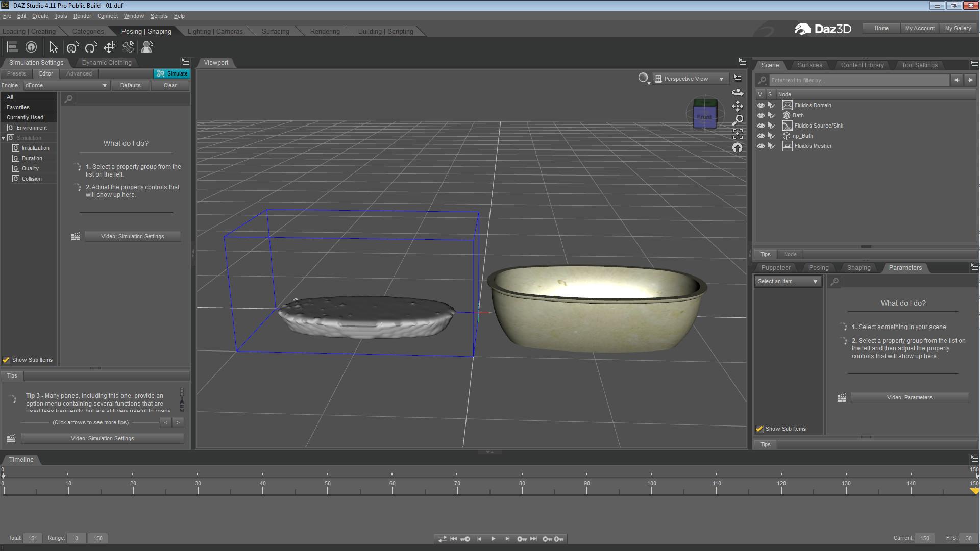Viewport: 980px width, 551px height.
Task: Activate the Rotate tool in toolbar
Action: (x=91, y=47)
